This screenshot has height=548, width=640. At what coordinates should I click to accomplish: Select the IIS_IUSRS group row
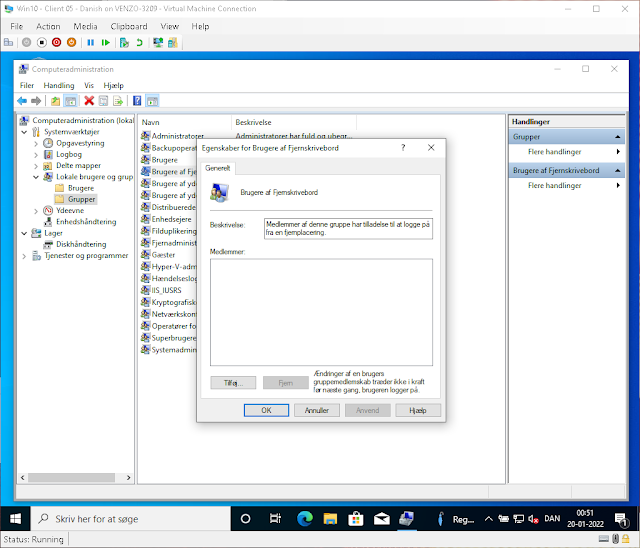[166, 291]
